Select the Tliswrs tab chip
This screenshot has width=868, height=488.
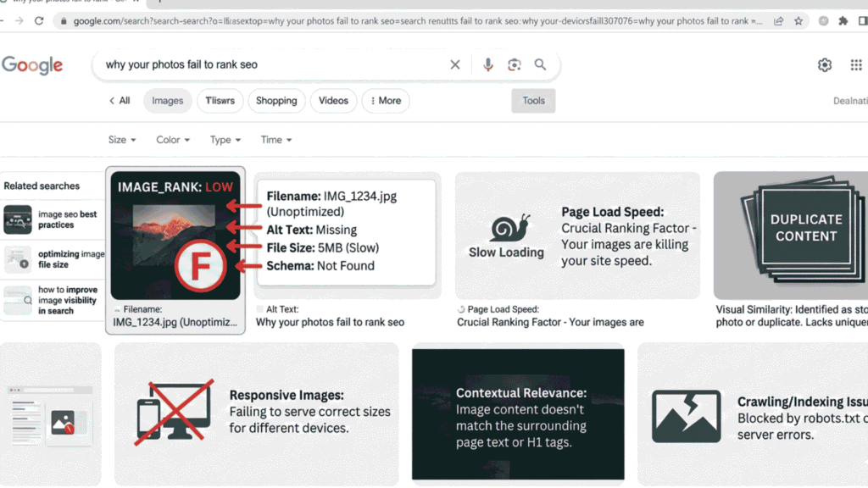click(220, 101)
